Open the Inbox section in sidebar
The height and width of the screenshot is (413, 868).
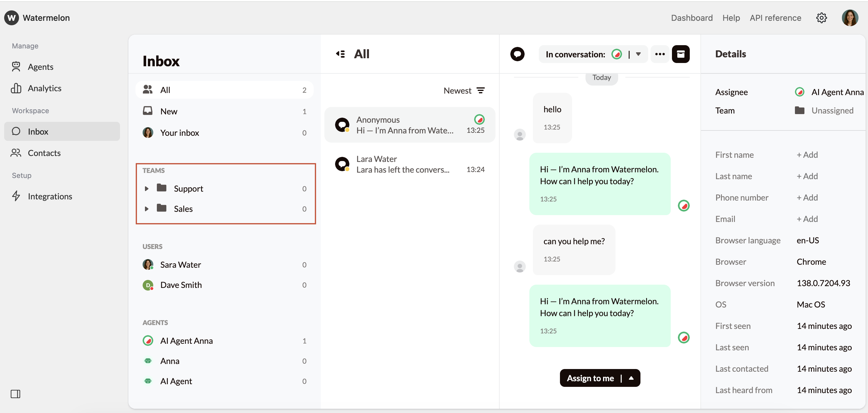[38, 132]
